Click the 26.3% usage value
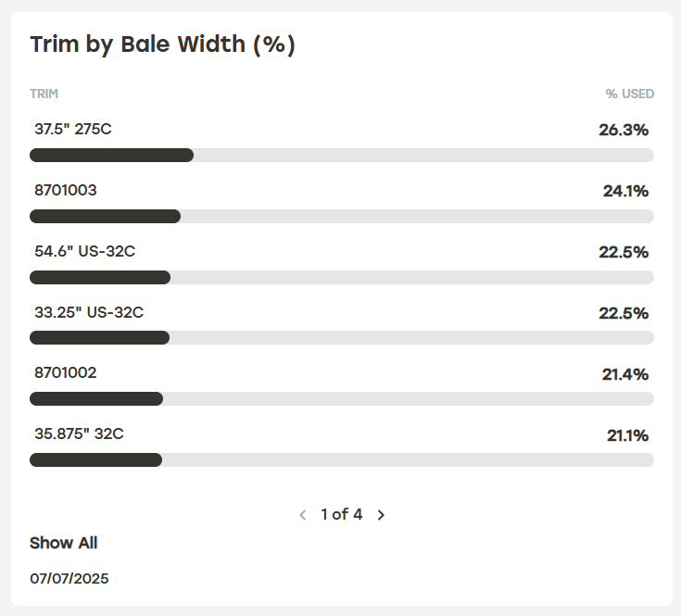The height and width of the screenshot is (616, 681). click(624, 130)
